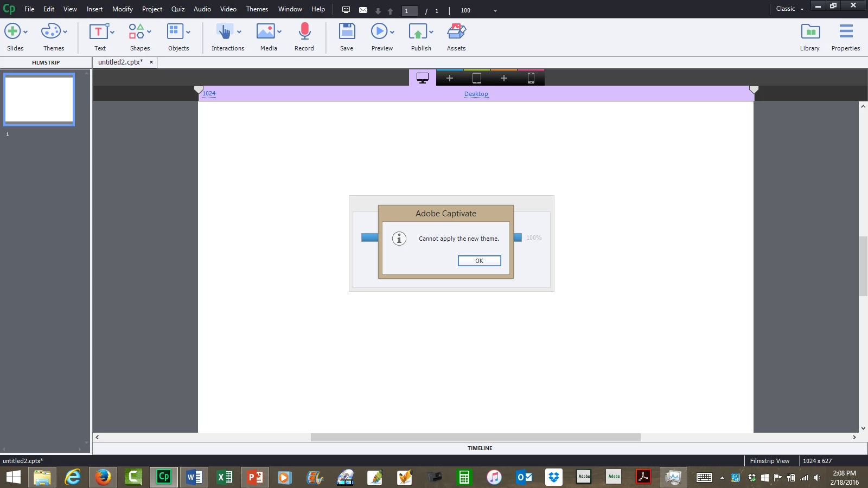Go to previous slide arrow

tap(390, 11)
